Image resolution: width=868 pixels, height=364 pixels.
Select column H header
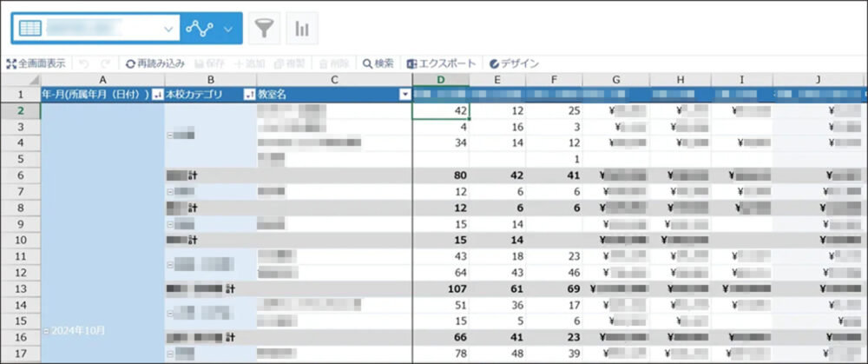681,80
